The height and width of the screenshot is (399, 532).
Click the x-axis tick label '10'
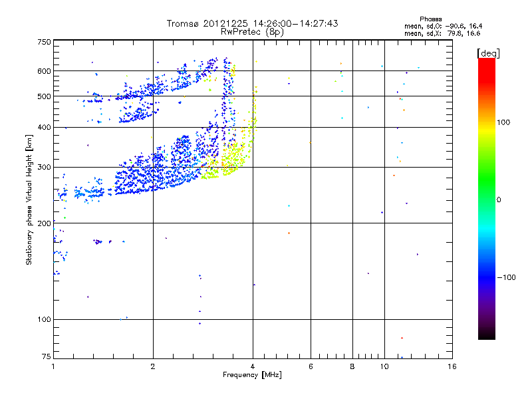[384, 366]
